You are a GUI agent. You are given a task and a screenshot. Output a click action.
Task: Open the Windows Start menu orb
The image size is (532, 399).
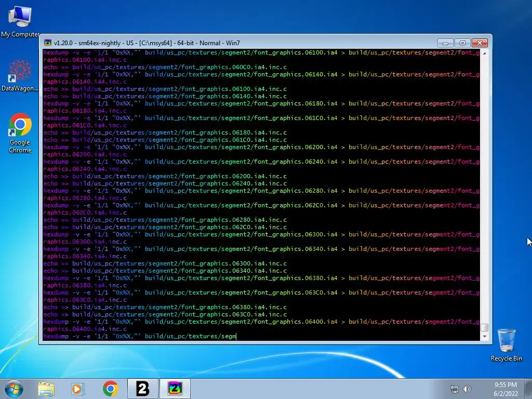point(14,389)
